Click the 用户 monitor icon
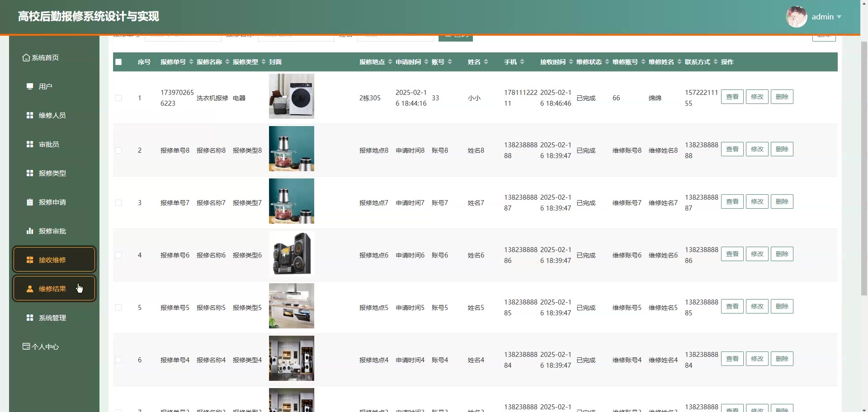The height and width of the screenshot is (412, 868). coord(30,86)
